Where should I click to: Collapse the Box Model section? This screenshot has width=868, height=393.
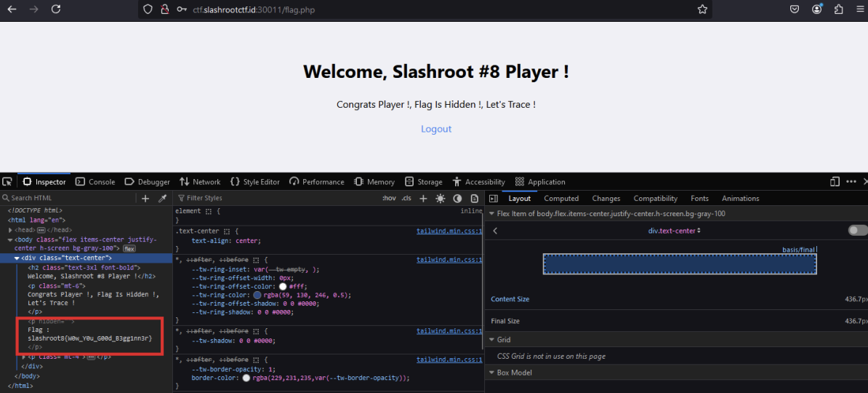click(491, 373)
